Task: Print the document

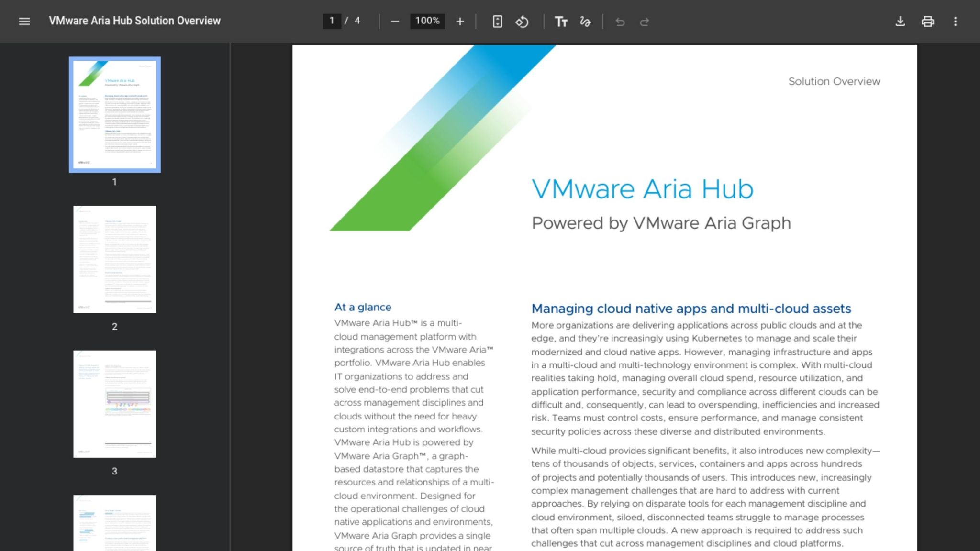Action: 928,22
